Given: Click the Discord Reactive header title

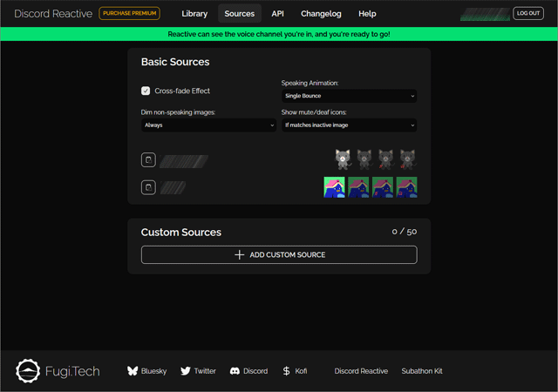Looking at the screenshot, I should tap(53, 14).
